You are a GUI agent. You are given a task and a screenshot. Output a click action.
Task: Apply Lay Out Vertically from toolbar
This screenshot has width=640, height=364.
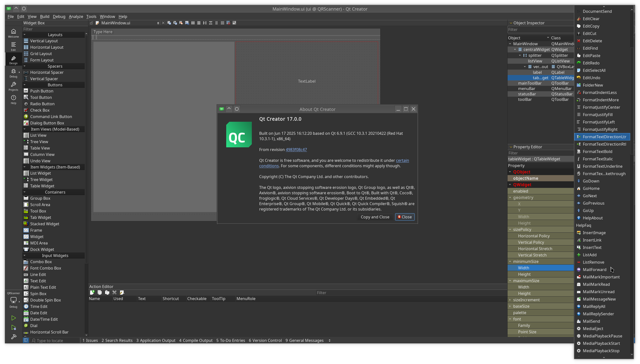[199, 23]
